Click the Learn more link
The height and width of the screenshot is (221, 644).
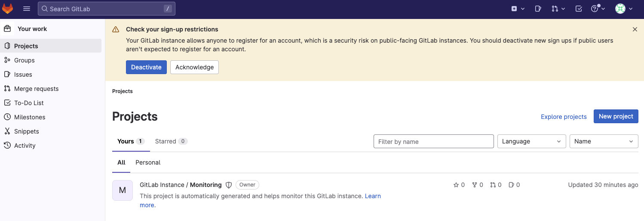pyautogui.click(x=373, y=196)
